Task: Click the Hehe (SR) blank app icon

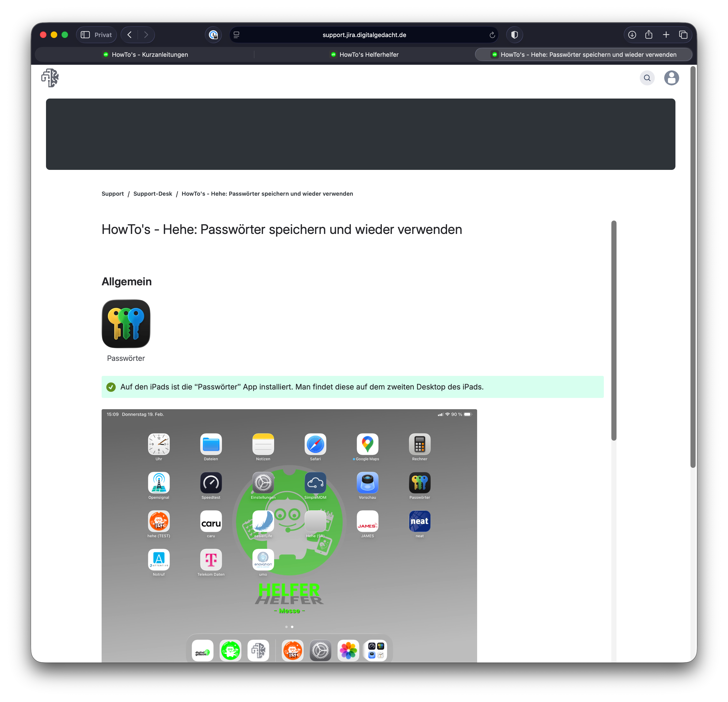Action: (x=315, y=521)
